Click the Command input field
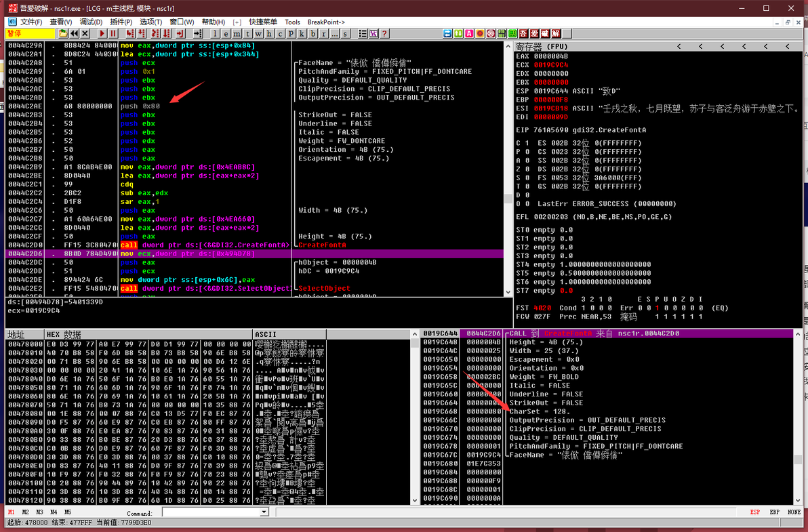This screenshot has height=532, width=808. [x=211, y=512]
